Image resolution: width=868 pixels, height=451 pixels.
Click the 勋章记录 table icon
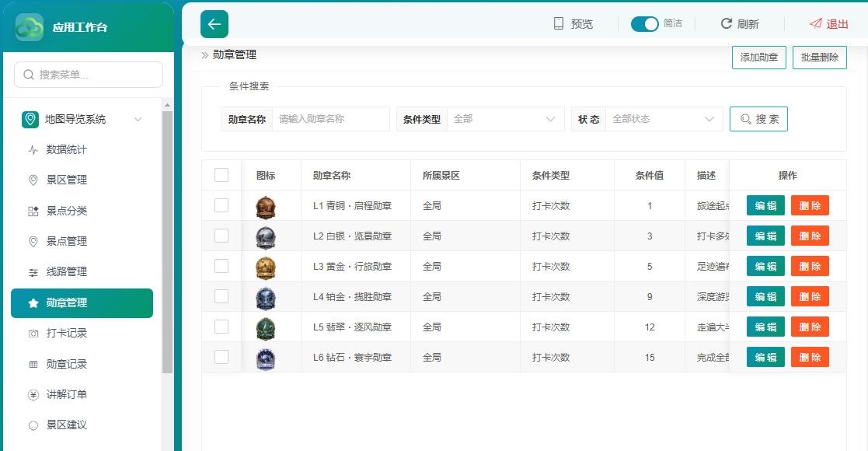[33, 364]
